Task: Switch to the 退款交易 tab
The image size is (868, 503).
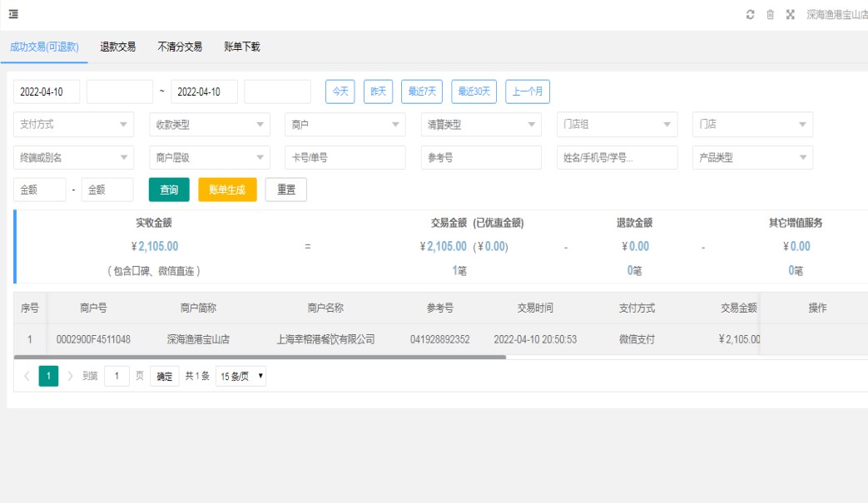Action: coord(117,47)
